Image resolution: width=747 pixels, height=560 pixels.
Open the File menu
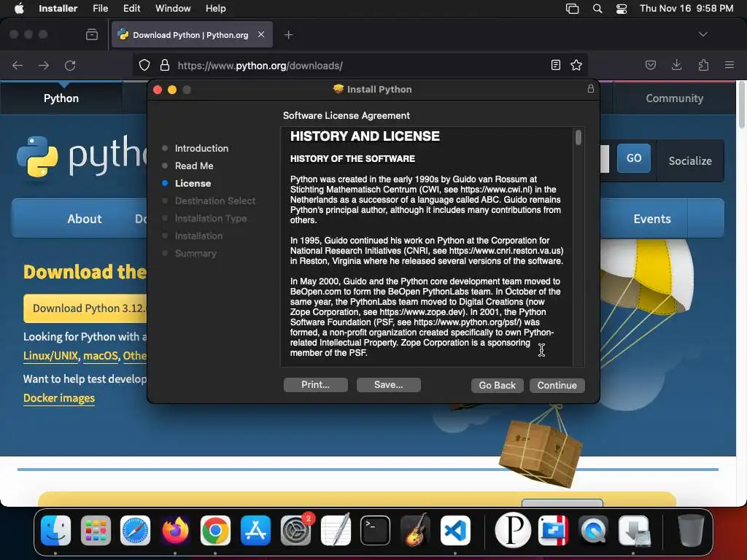100,9
